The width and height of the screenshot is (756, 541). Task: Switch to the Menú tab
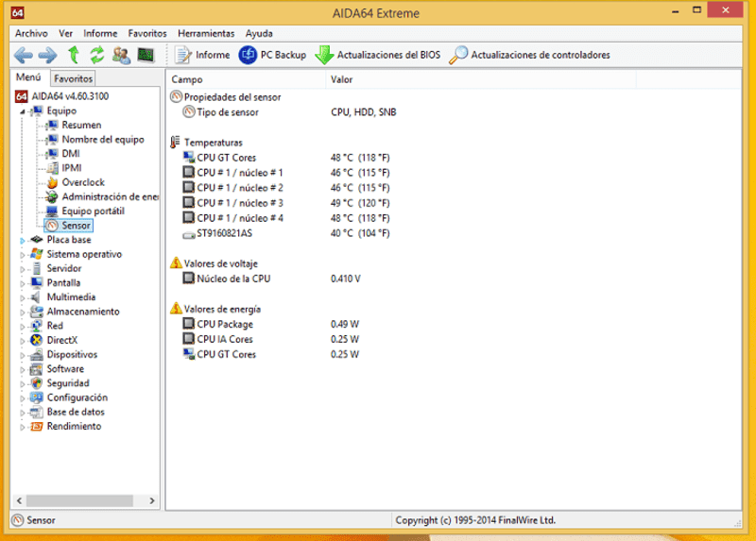click(x=28, y=77)
